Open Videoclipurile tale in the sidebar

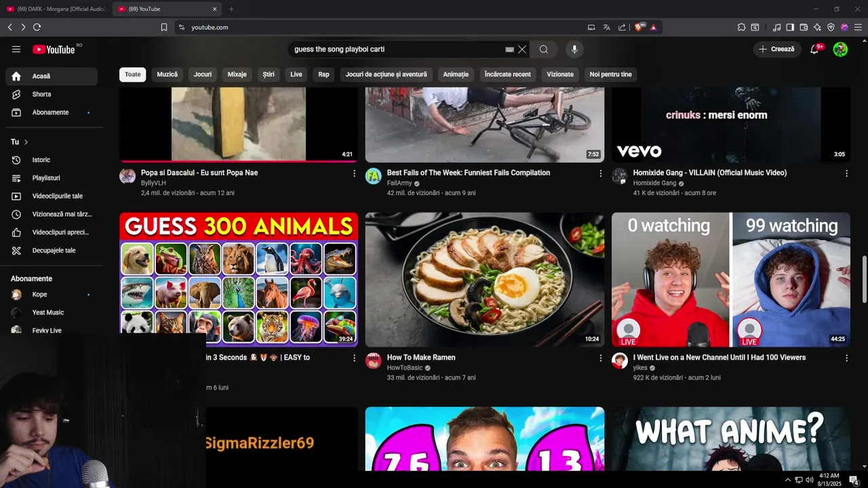pyautogui.click(x=52, y=196)
